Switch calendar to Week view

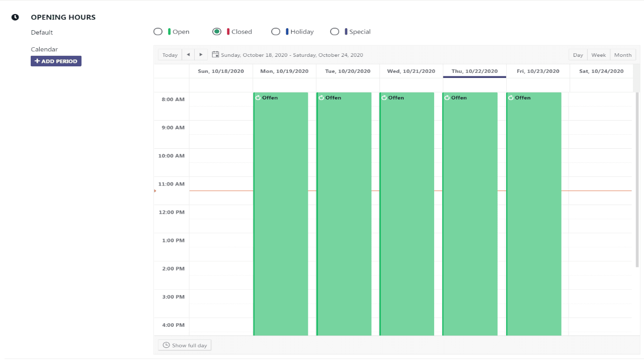[599, 55]
